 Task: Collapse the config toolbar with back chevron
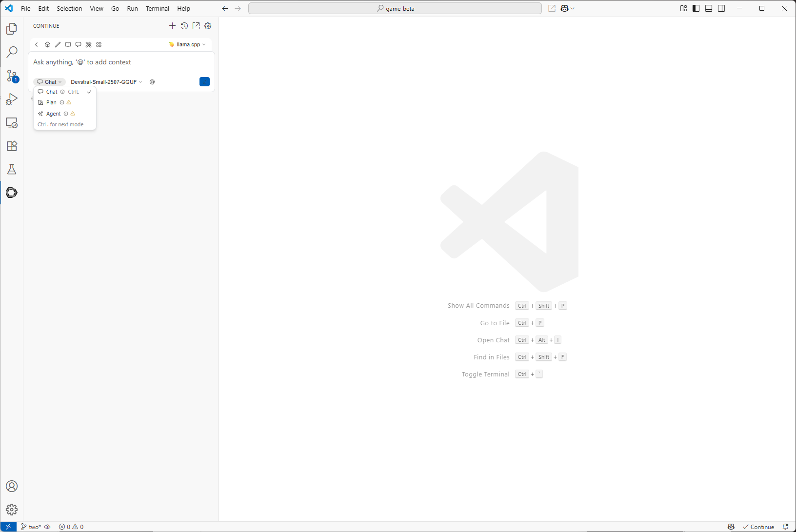[37, 44]
